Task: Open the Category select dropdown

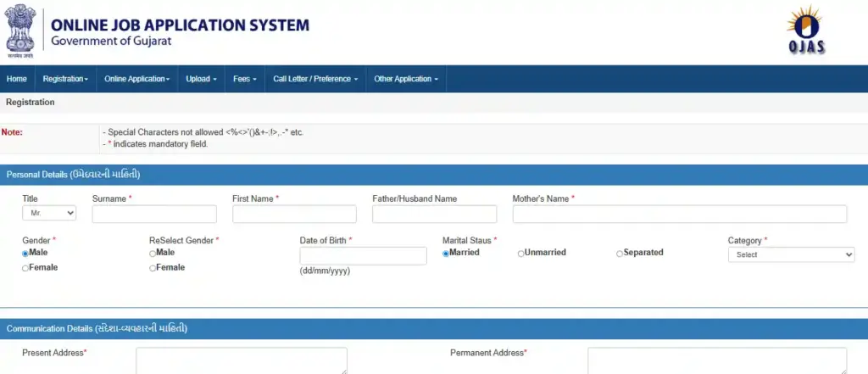Action: [x=791, y=254]
